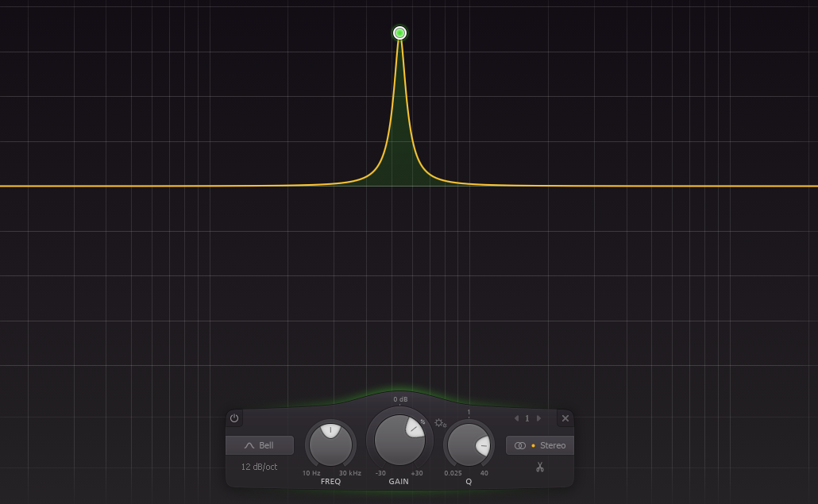The width and height of the screenshot is (818, 504).
Task: Select the green EQ band node
Action: point(399,33)
